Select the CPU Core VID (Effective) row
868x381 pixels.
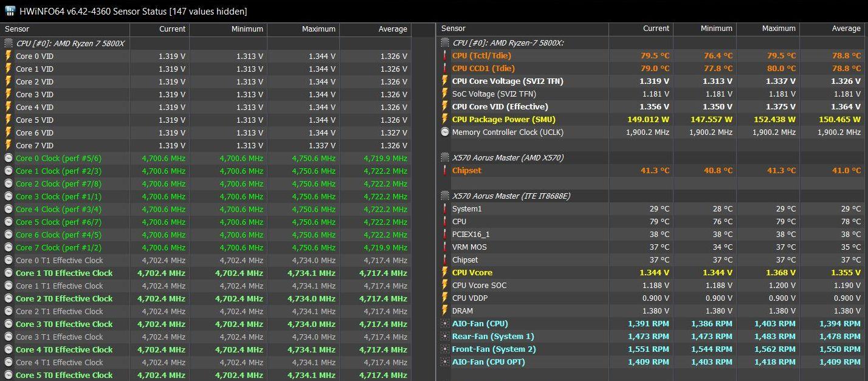[651, 106]
